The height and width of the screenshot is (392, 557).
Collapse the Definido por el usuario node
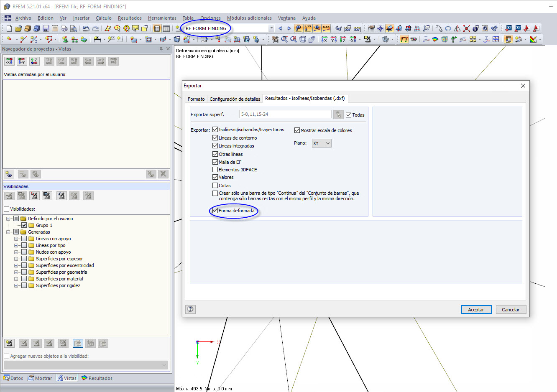coord(8,219)
